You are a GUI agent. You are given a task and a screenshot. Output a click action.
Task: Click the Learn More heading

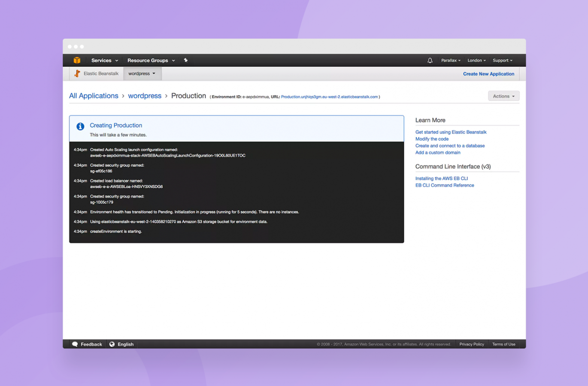430,121
